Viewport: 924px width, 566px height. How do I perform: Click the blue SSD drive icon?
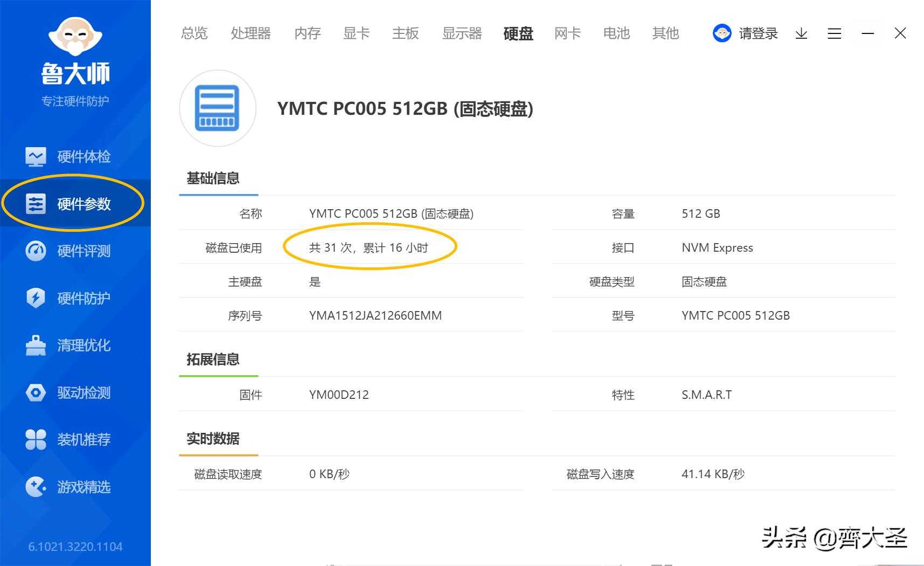click(x=217, y=108)
